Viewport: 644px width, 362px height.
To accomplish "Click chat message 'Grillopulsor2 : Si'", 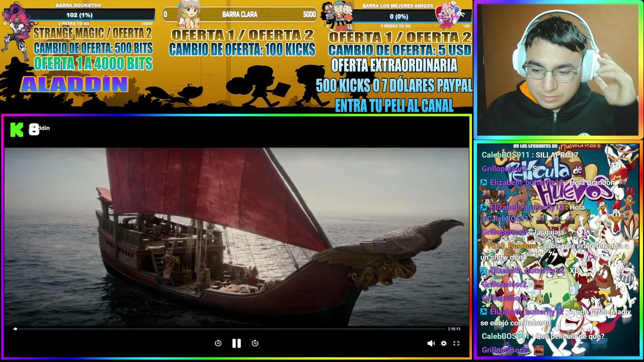I will (511, 168).
